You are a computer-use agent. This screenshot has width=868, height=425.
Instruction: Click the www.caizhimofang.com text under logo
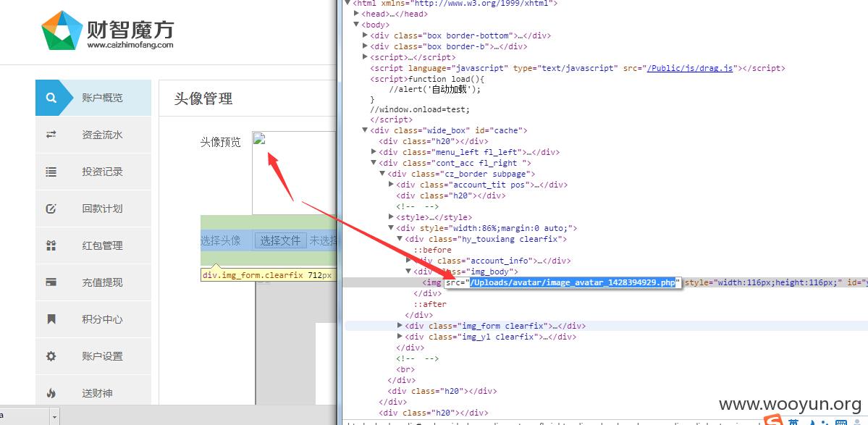tap(130, 46)
